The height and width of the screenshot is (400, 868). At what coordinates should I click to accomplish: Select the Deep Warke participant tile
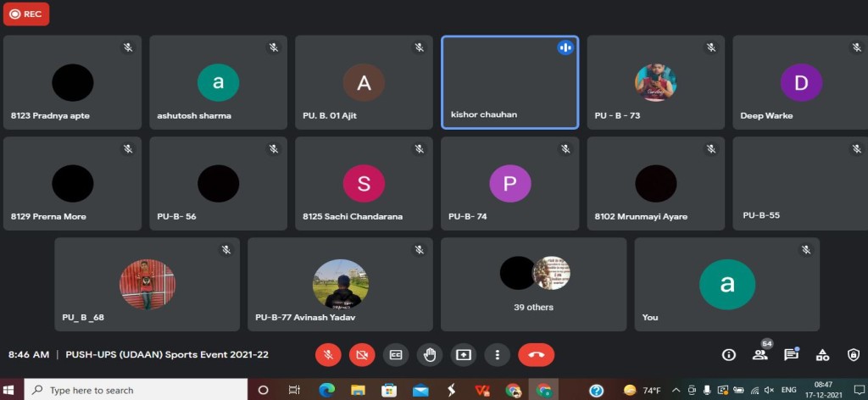(800, 82)
